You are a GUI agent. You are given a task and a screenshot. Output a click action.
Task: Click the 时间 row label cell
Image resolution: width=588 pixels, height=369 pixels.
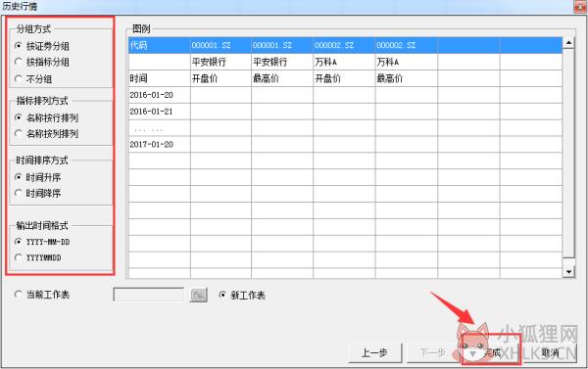click(x=160, y=78)
